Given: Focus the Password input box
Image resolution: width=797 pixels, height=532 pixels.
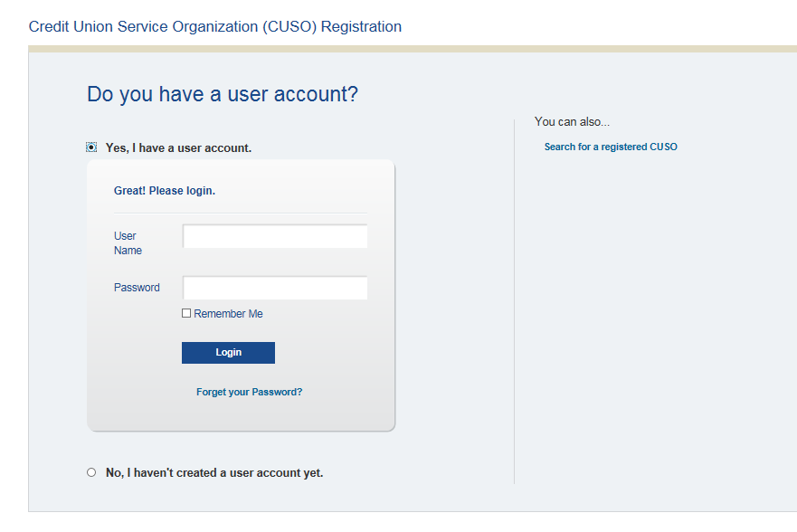Looking at the screenshot, I should click(x=275, y=288).
